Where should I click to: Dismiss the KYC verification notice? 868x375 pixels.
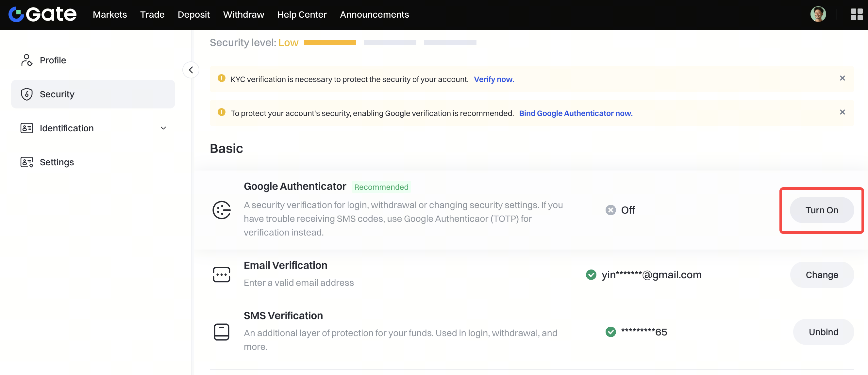pos(842,78)
